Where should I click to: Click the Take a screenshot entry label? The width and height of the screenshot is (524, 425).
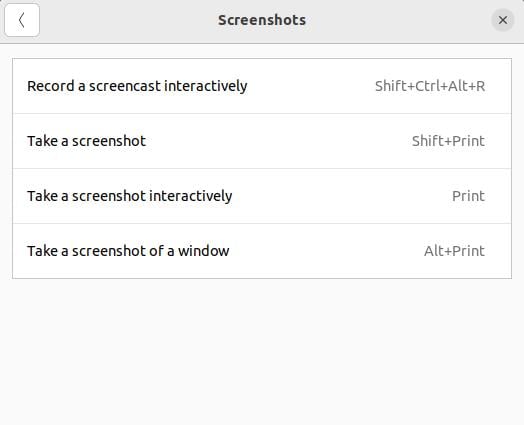(87, 141)
